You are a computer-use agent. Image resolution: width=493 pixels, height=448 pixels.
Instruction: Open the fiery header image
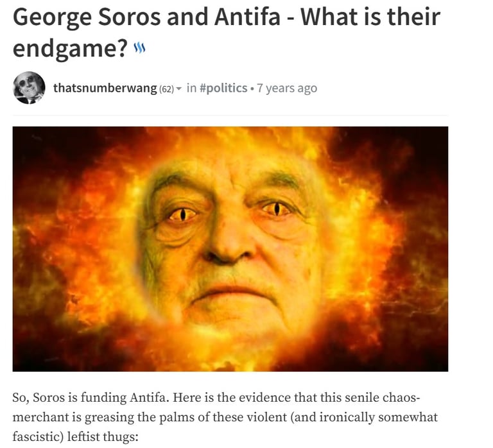pyautogui.click(x=230, y=248)
